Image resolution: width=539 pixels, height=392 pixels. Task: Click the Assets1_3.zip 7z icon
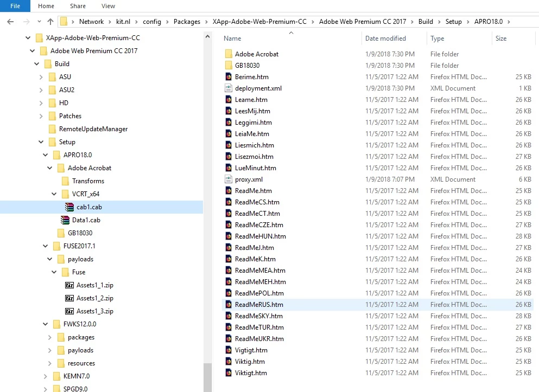[69, 311]
